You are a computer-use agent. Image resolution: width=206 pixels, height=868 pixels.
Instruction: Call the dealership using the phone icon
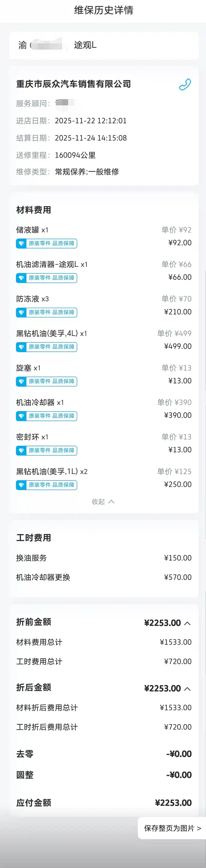pyautogui.click(x=185, y=84)
